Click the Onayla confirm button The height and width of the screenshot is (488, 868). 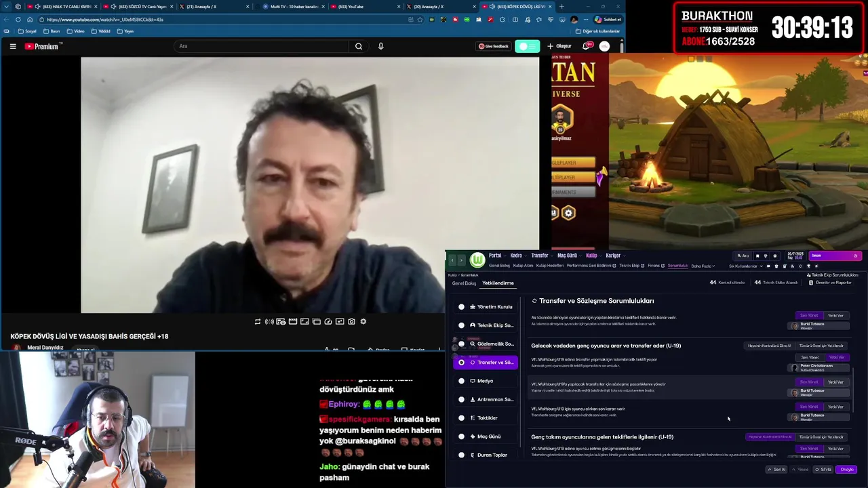tap(846, 470)
